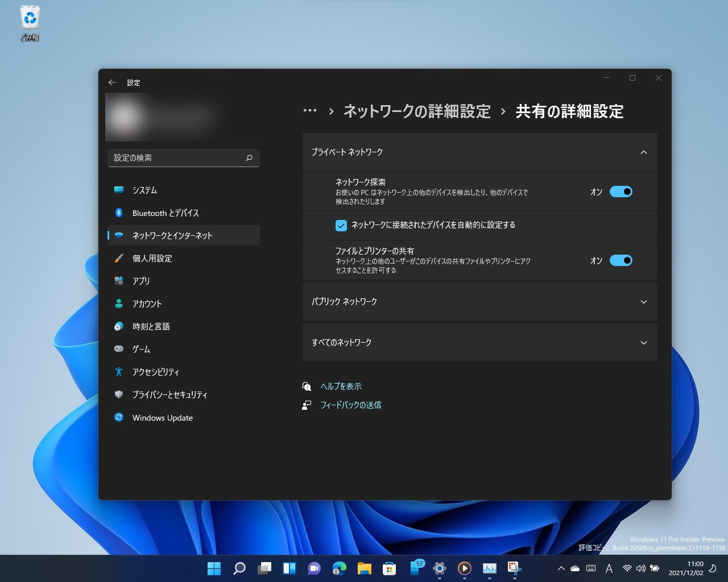Uncheck automatic device setup checkbox
728x582 pixels.
coord(341,225)
